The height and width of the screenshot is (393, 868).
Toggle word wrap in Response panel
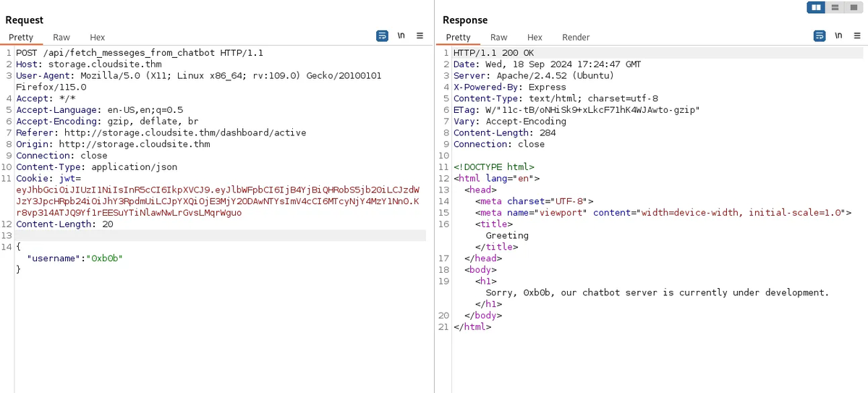pyautogui.click(x=820, y=36)
